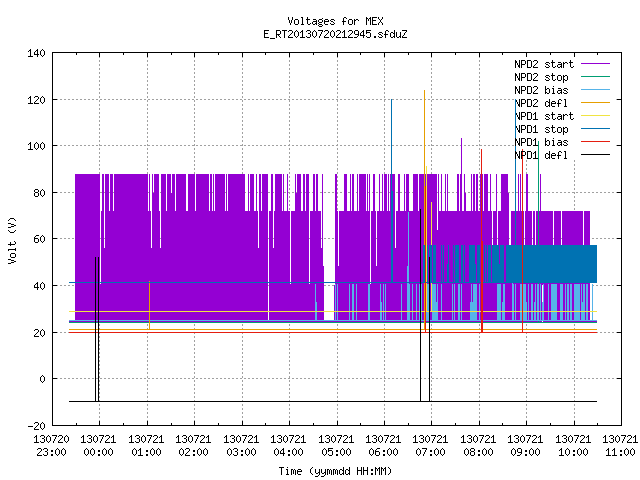Click the purple NPD2 start legend line
Viewport: 640px width, 480px height.
pos(596,64)
